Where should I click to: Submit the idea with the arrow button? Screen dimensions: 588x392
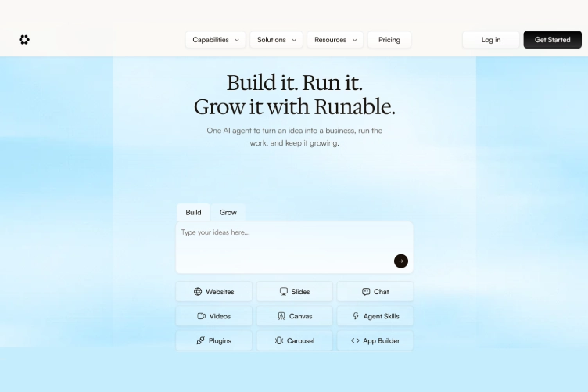coord(401,261)
